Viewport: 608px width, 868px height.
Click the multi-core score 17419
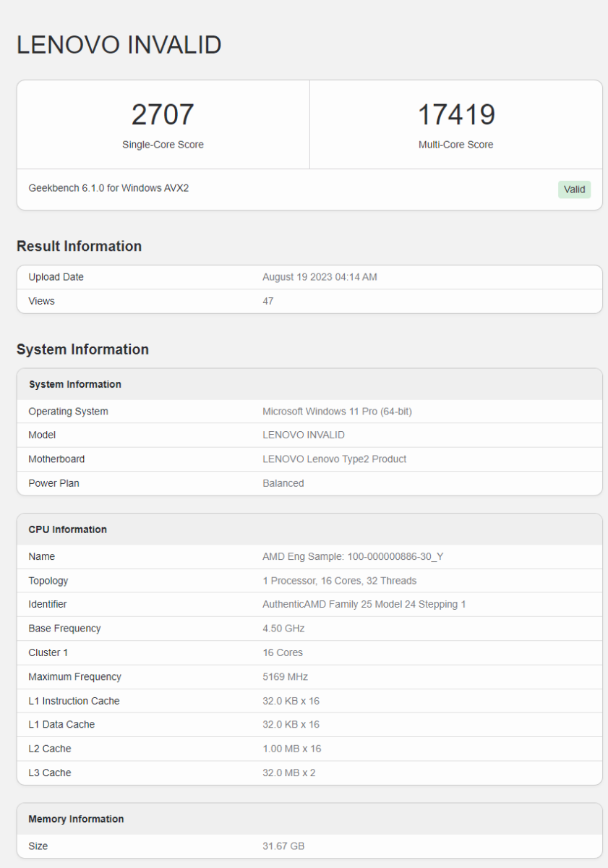pos(456,115)
